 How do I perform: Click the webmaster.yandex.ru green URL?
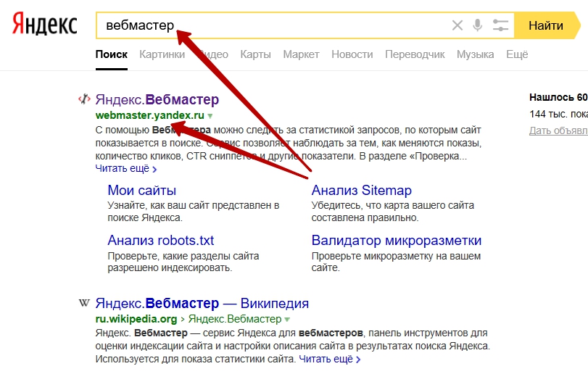tap(149, 115)
